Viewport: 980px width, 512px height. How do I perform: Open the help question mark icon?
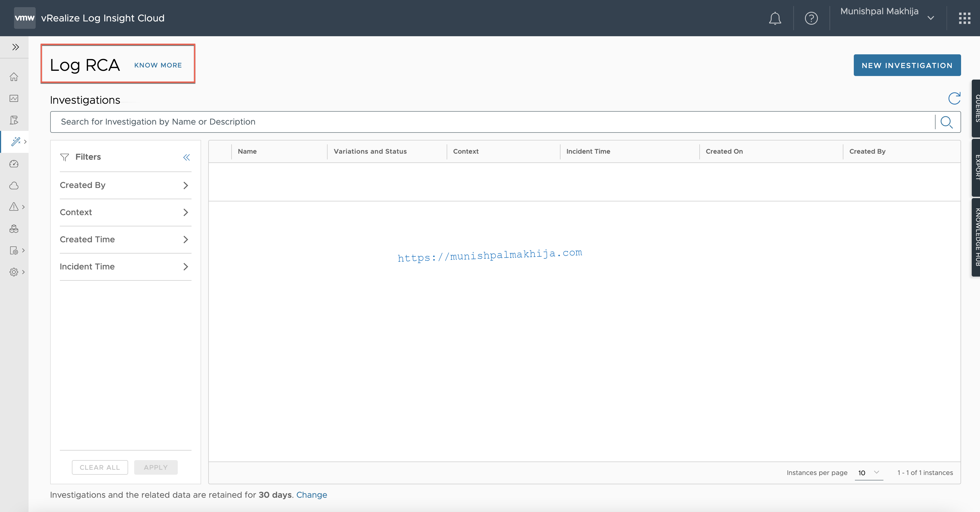[811, 18]
